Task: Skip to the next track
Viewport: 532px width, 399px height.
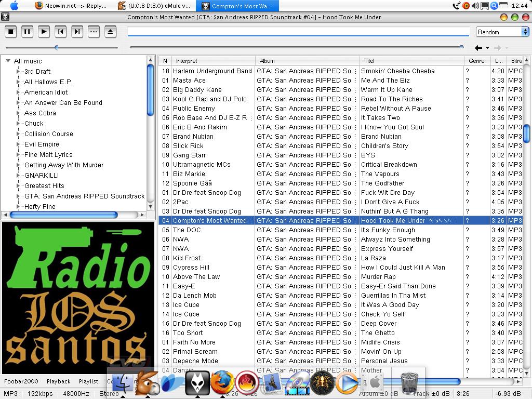Action: click(77, 32)
